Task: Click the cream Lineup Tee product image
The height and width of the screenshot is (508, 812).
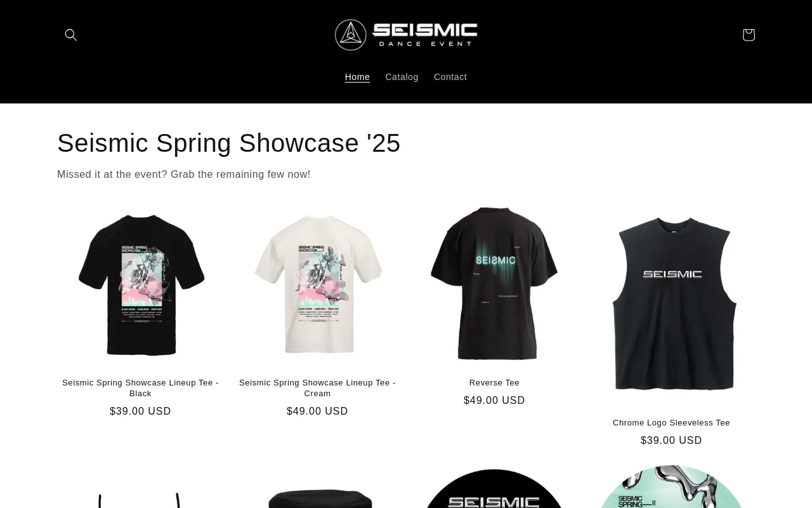Action: 317,284
